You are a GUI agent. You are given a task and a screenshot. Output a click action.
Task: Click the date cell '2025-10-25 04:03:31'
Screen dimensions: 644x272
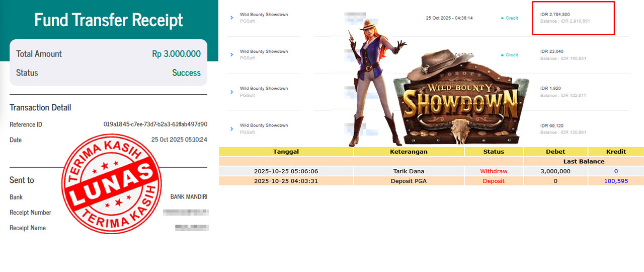point(286,181)
